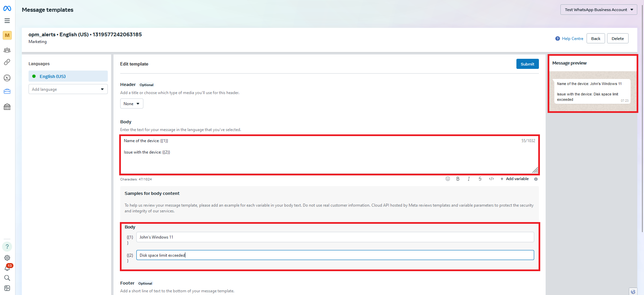Toggle bold formatting in body toolbar
The width and height of the screenshot is (644, 295).
click(458, 179)
